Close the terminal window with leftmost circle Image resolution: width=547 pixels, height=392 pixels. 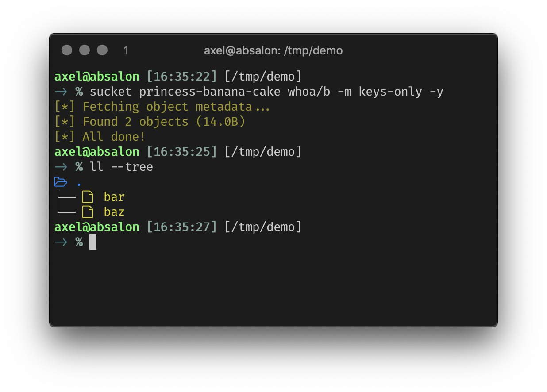point(67,50)
